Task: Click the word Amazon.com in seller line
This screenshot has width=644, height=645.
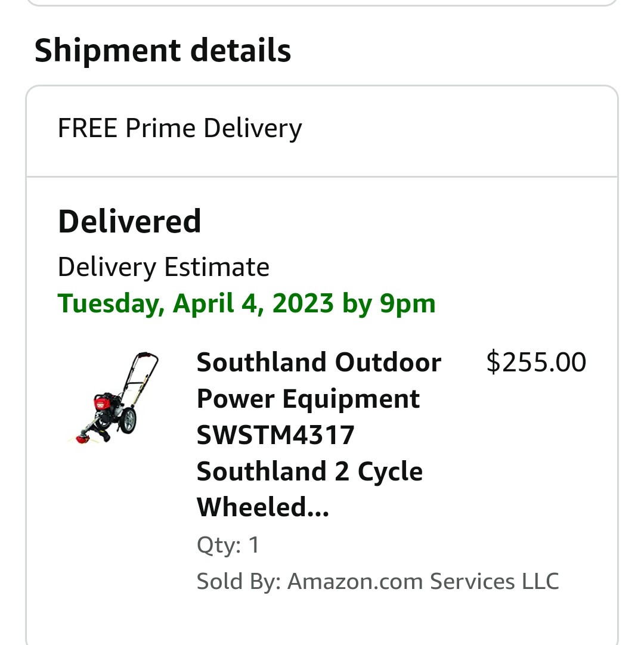Action: [355, 581]
